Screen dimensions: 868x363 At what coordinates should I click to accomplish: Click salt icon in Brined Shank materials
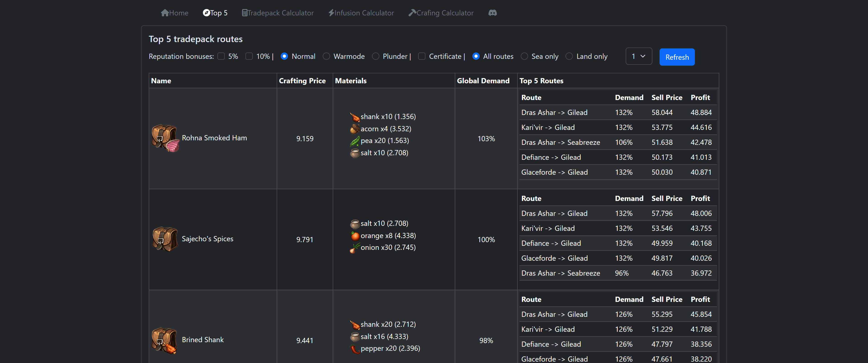click(354, 337)
